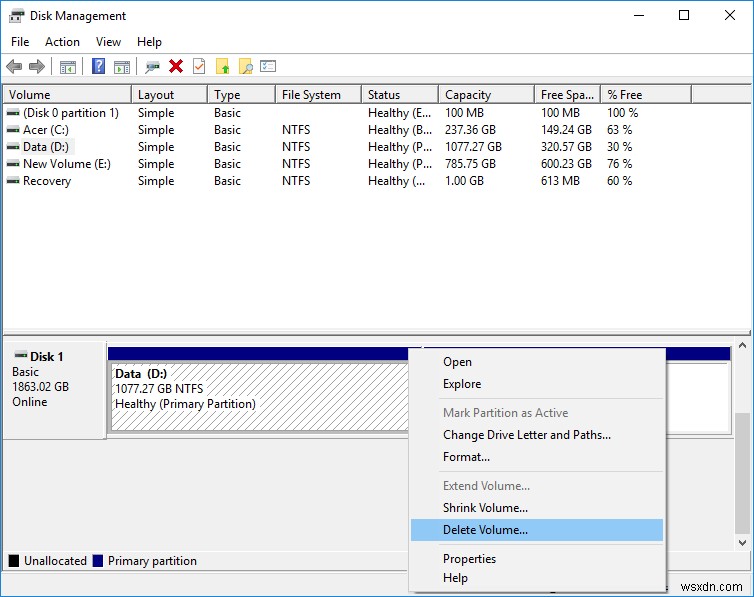
Task: Click Change Drive Letter and Paths... option
Action: coord(526,435)
